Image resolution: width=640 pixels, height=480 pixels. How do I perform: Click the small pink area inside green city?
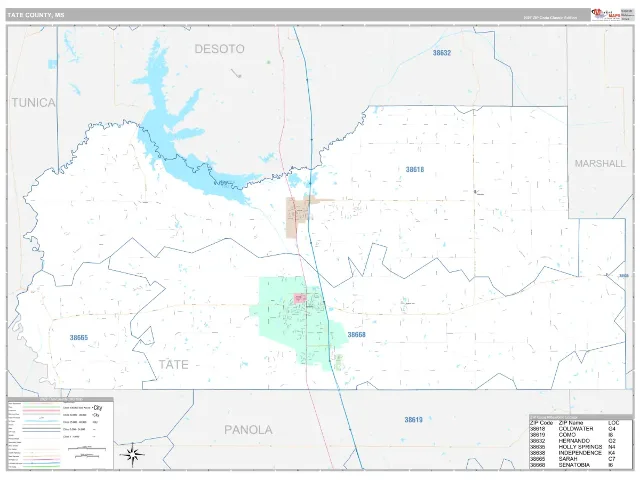coord(300,298)
